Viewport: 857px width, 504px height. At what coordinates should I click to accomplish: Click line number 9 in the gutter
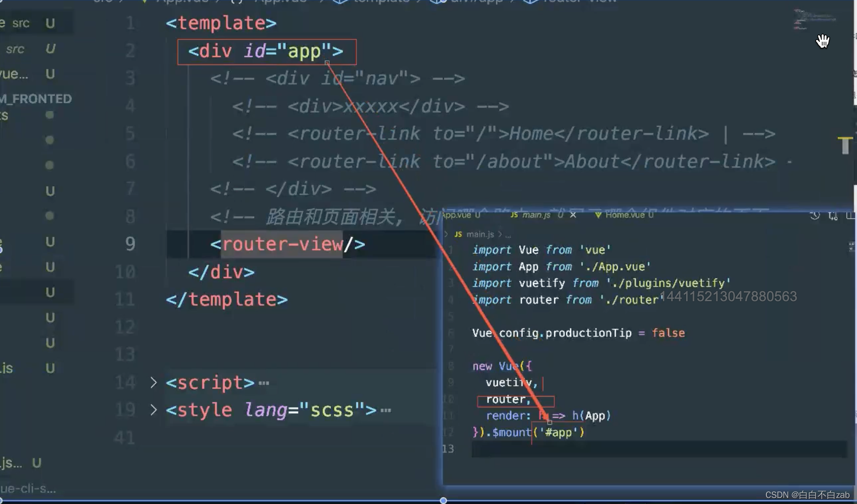(x=130, y=244)
